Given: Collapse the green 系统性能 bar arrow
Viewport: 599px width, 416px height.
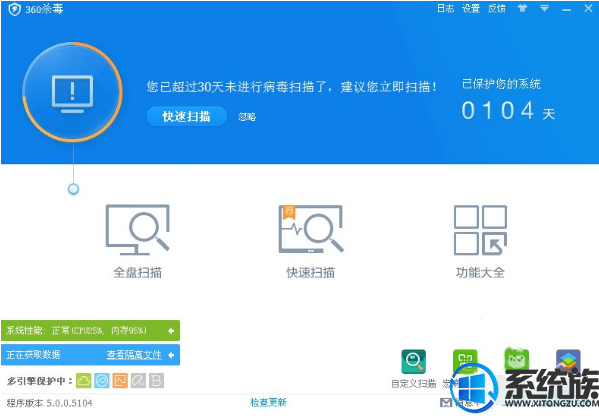Looking at the screenshot, I should [171, 331].
